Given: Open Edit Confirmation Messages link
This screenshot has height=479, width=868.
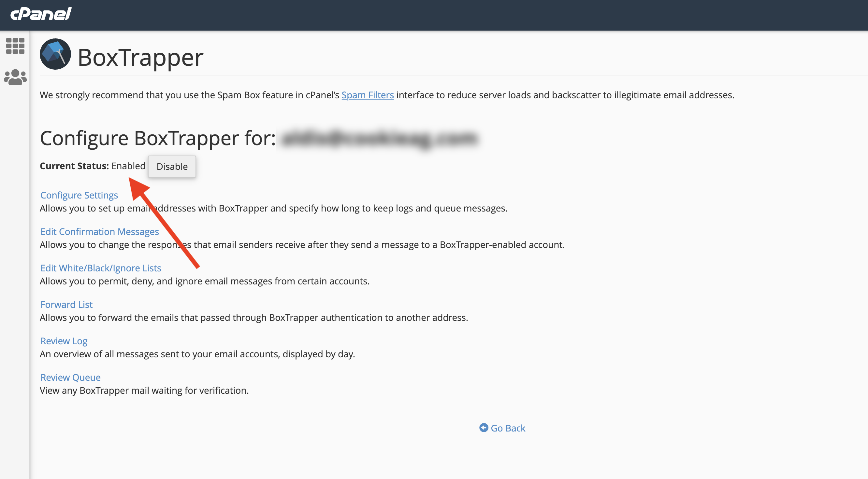Looking at the screenshot, I should (x=99, y=231).
